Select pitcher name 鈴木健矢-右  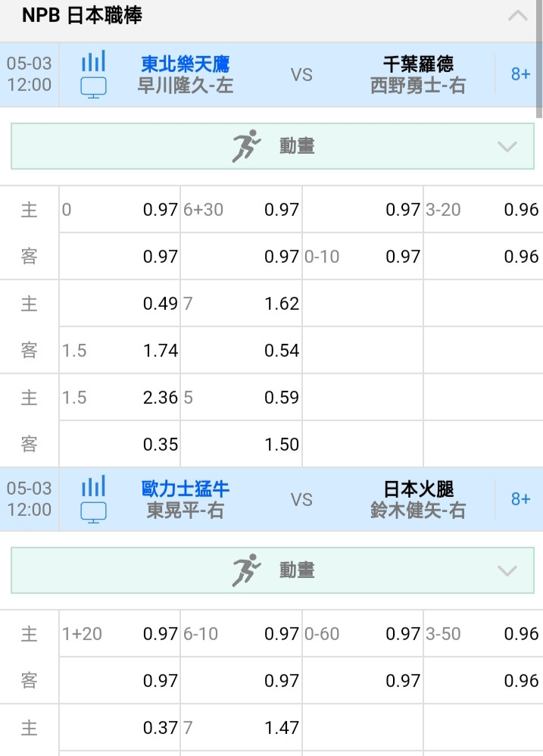point(418,510)
